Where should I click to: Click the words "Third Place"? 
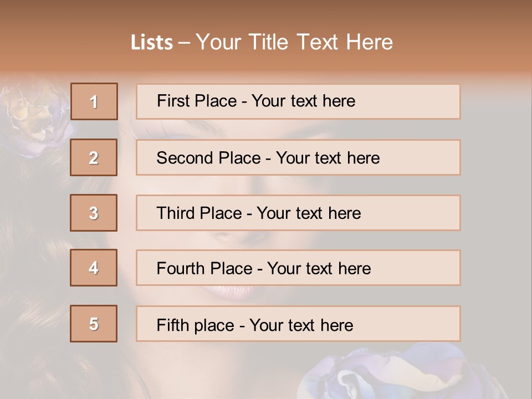pos(199,213)
